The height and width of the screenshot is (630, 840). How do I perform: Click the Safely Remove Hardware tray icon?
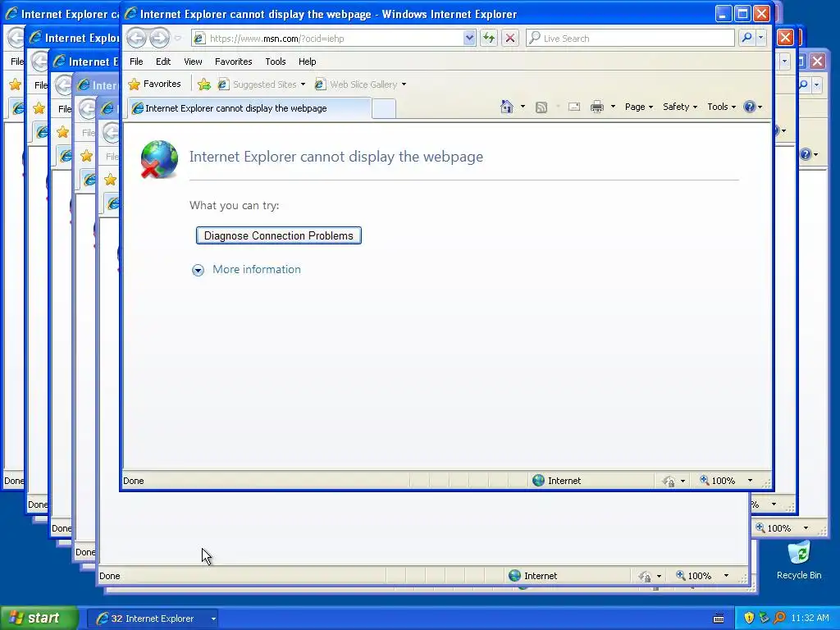[x=764, y=618]
